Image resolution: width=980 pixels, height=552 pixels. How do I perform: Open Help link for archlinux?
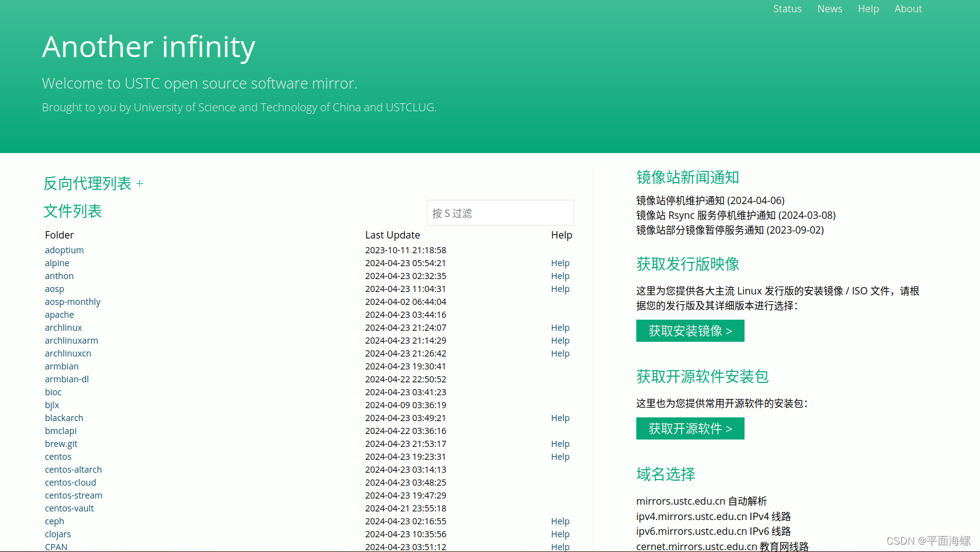click(x=560, y=328)
